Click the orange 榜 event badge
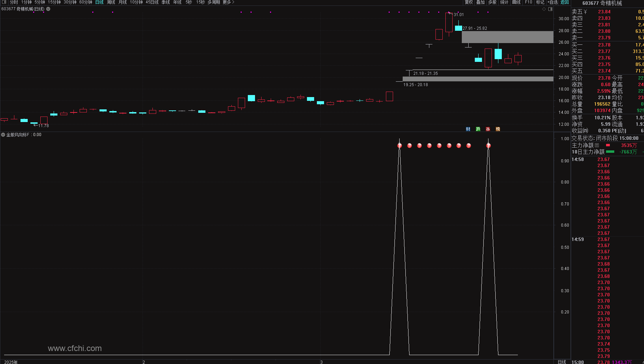This screenshot has height=364, width=644. (498, 129)
